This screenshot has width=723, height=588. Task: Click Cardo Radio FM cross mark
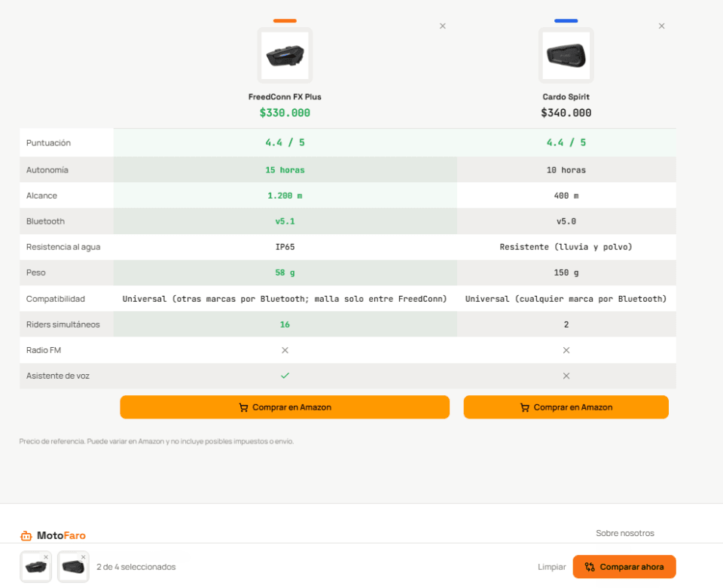566,350
